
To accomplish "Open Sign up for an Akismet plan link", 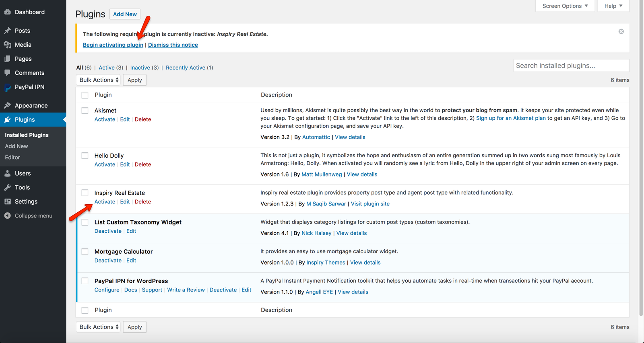I will click(x=511, y=118).
